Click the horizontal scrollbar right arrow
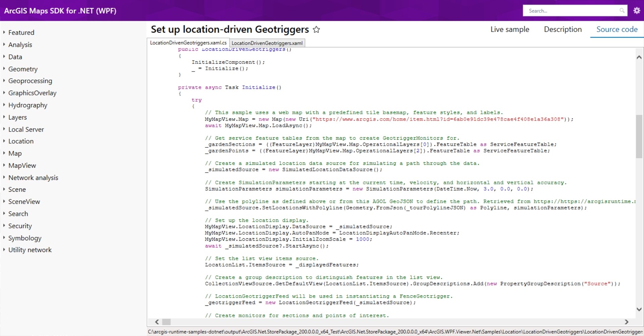This screenshot has width=644, height=336. click(626, 322)
